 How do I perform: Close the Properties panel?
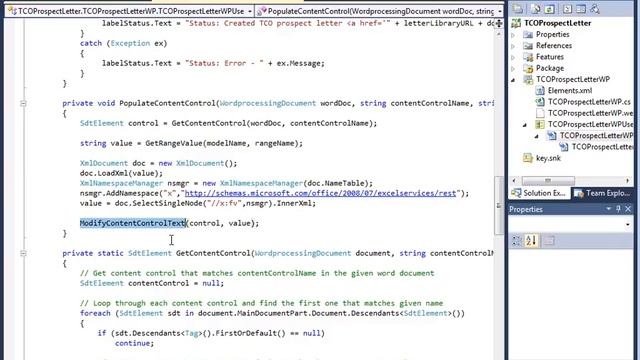coord(628,209)
